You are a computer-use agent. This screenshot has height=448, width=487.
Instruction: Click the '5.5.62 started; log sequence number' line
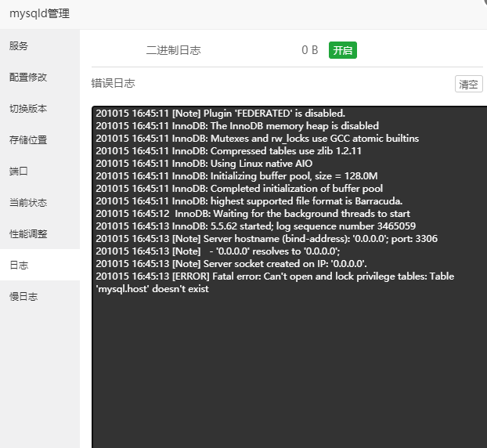tap(255, 226)
